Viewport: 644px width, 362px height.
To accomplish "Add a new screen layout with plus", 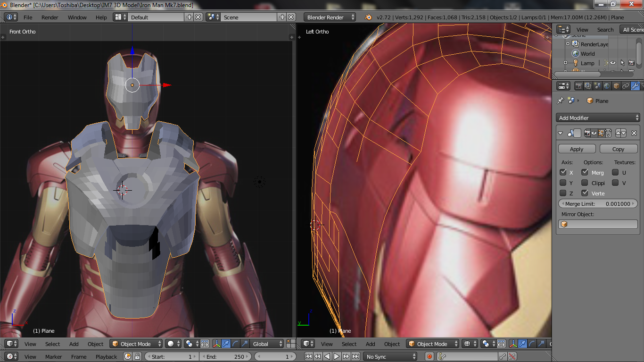I will click(x=190, y=17).
